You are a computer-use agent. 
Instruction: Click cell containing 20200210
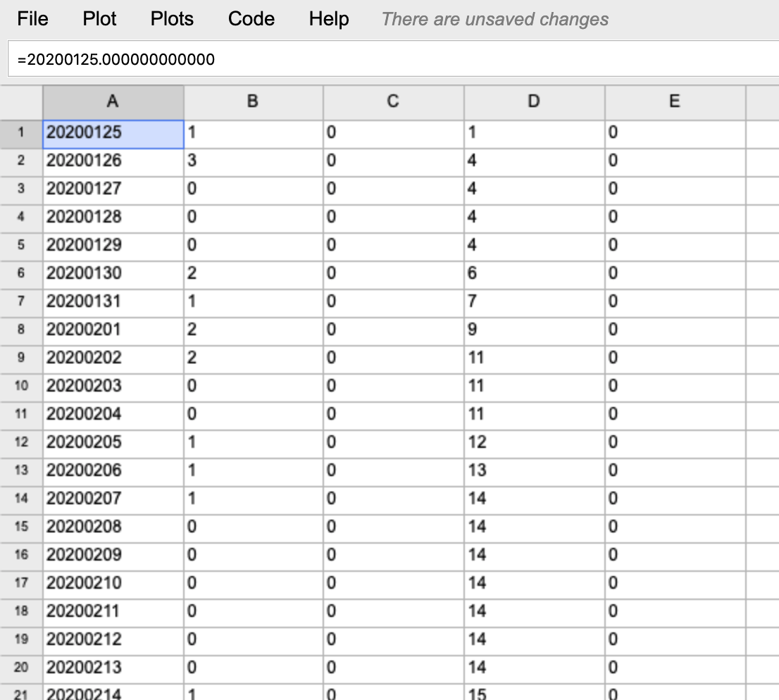[113, 585]
